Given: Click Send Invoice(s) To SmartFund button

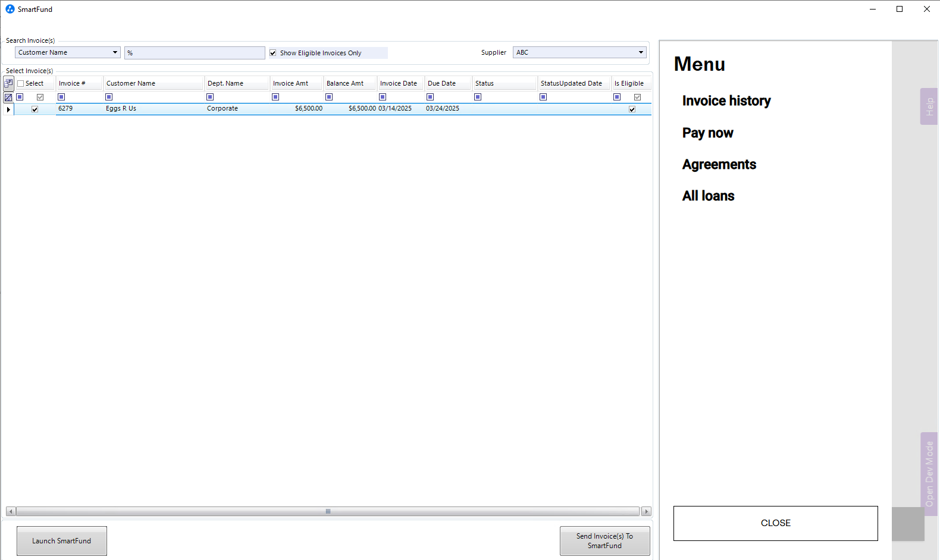Looking at the screenshot, I should (x=604, y=541).
